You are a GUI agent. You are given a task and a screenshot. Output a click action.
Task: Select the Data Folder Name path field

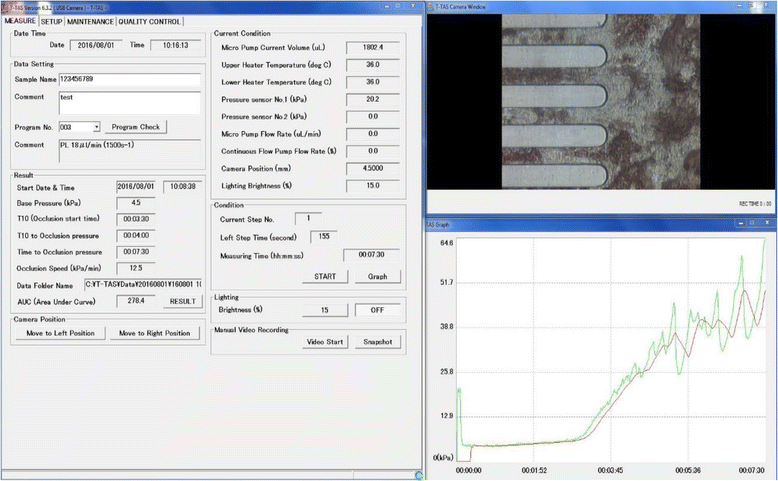[x=158, y=284]
